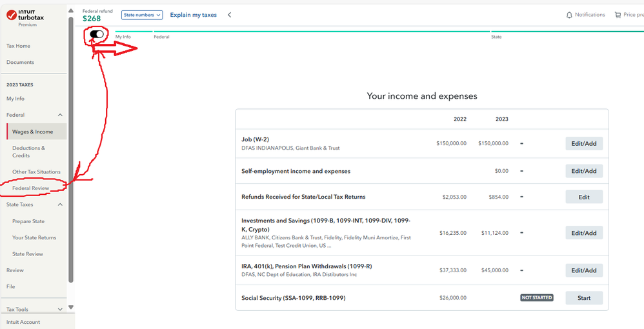Collapse the State Taxes section chevron
This screenshot has width=644, height=329.
pyautogui.click(x=60, y=204)
